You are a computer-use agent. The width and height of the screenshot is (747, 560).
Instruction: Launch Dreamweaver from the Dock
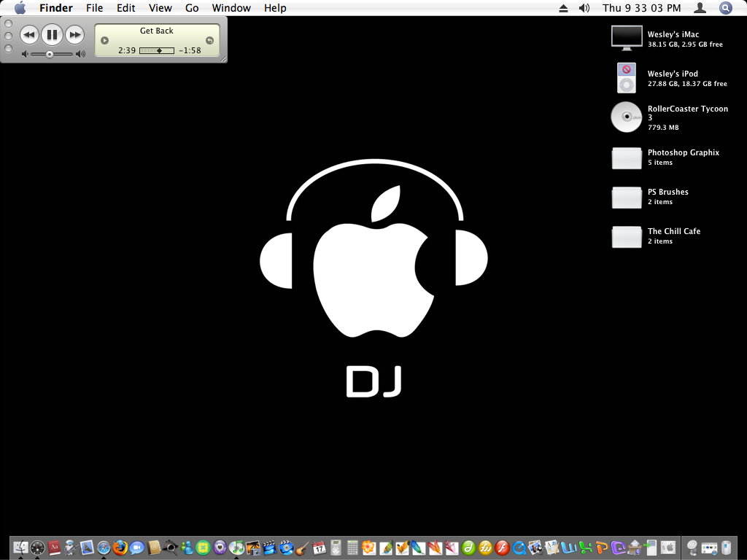pyautogui.click(x=468, y=548)
